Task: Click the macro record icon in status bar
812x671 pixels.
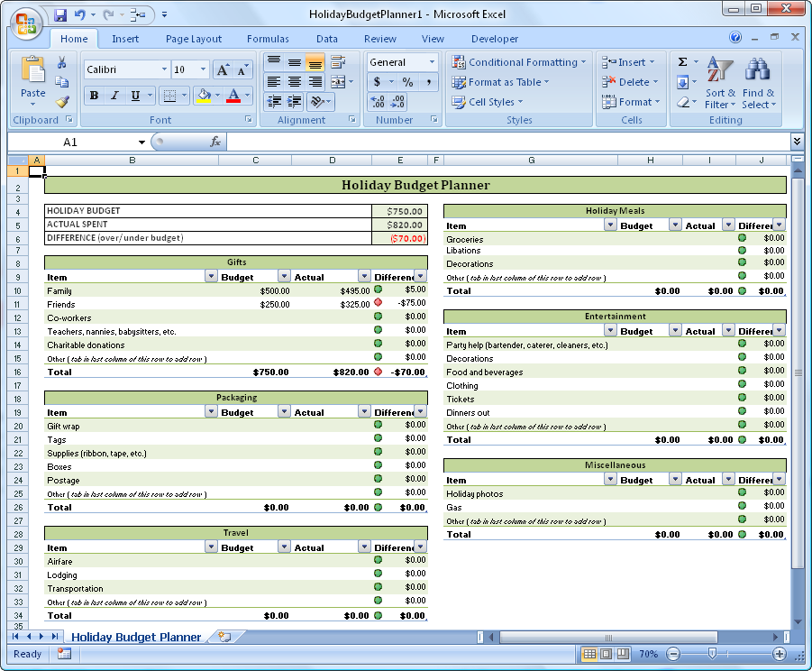Action: [x=64, y=653]
